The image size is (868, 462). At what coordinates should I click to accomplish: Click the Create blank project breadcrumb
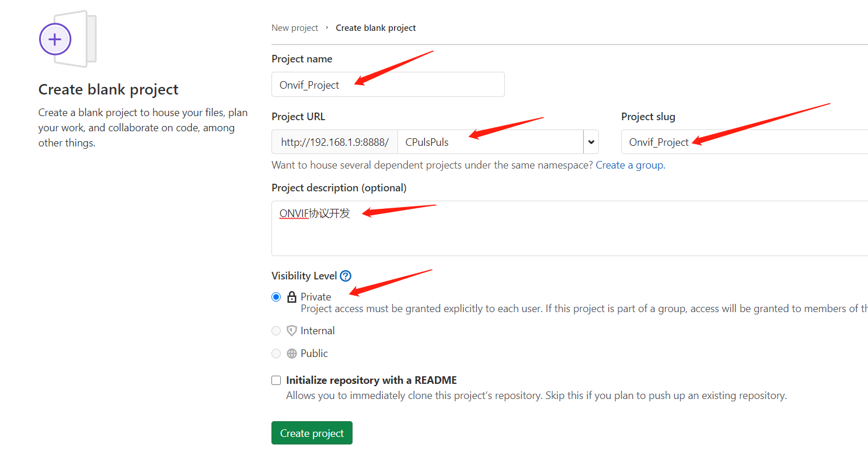376,28
